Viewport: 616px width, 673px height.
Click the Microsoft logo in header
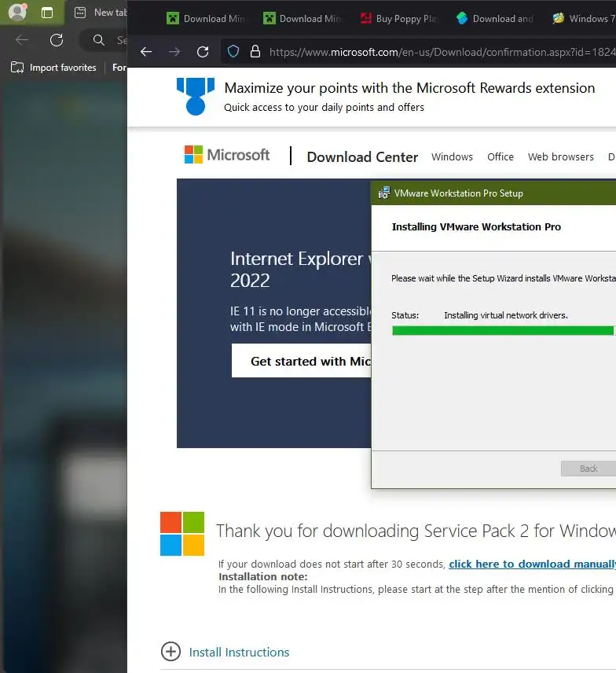227,155
